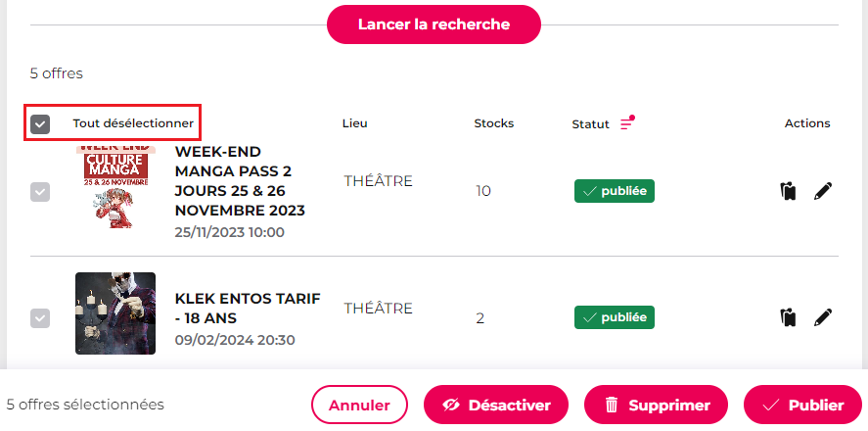Open 'Klek Entos Tarif - 18 ans' title
The height and width of the screenshot is (431, 868).
coord(247,309)
